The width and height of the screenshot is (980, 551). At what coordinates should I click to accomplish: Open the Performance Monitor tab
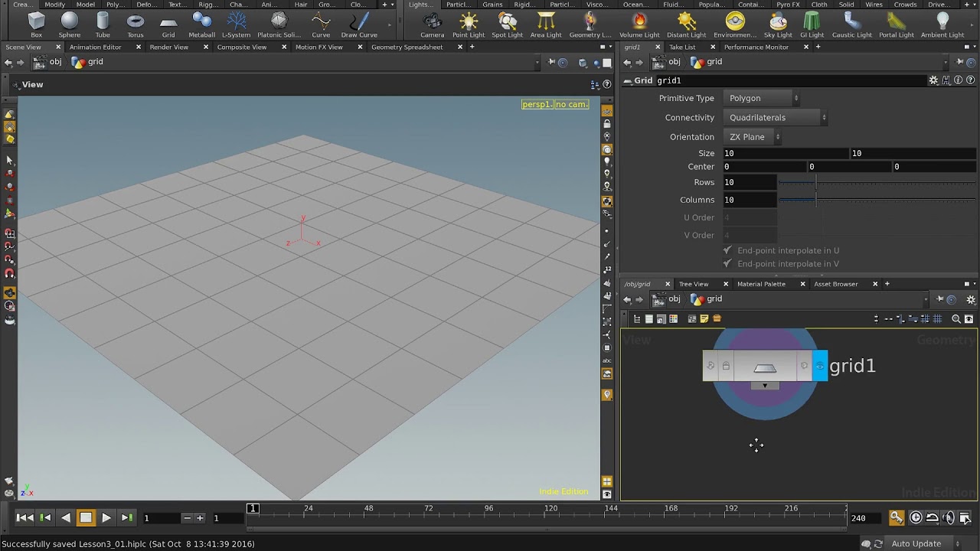pyautogui.click(x=756, y=47)
